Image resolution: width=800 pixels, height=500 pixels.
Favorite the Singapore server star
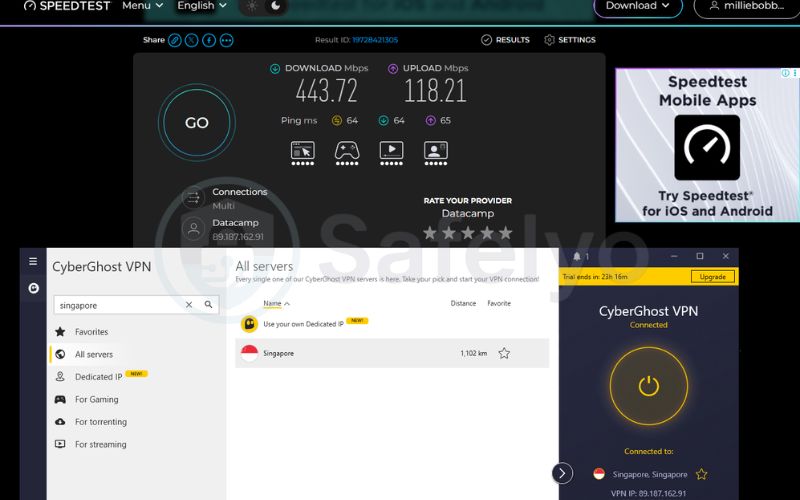[x=504, y=353]
